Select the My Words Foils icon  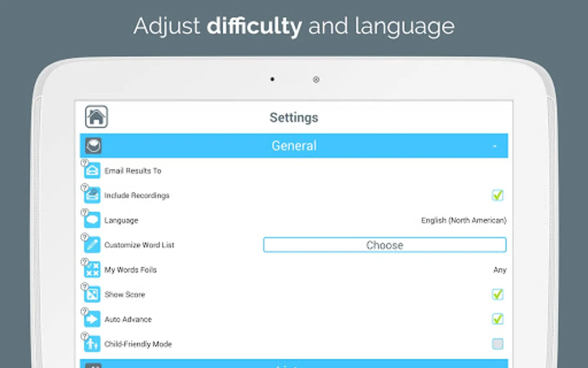point(91,269)
